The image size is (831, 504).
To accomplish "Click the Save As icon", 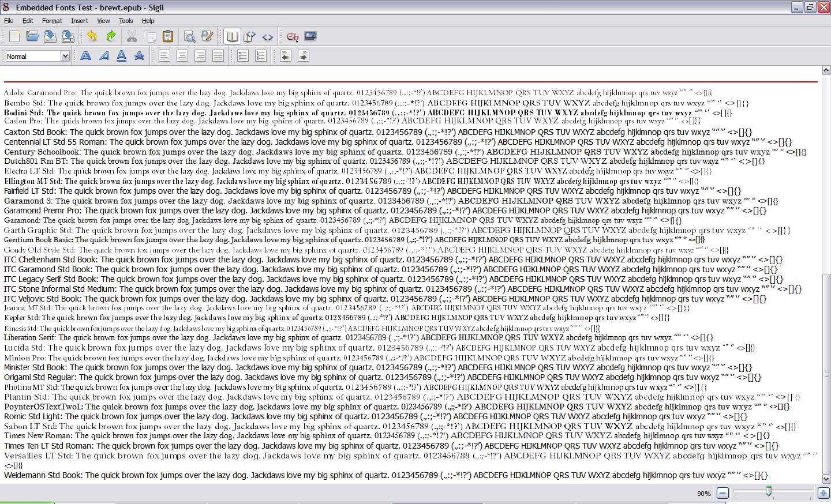I will tap(68, 36).
